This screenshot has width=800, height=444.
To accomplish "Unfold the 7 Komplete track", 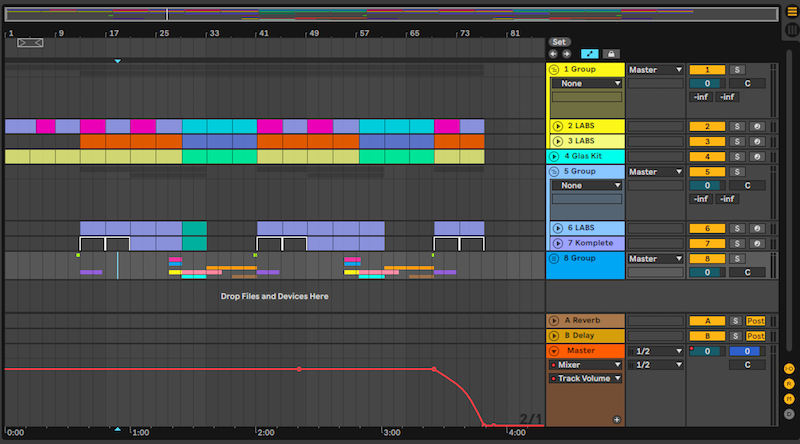I will [x=558, y=243].
